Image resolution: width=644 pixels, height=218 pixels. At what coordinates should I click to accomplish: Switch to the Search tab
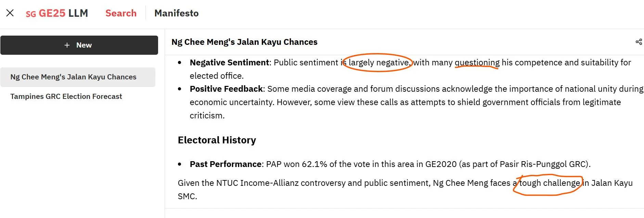click(x=121, y=13)
